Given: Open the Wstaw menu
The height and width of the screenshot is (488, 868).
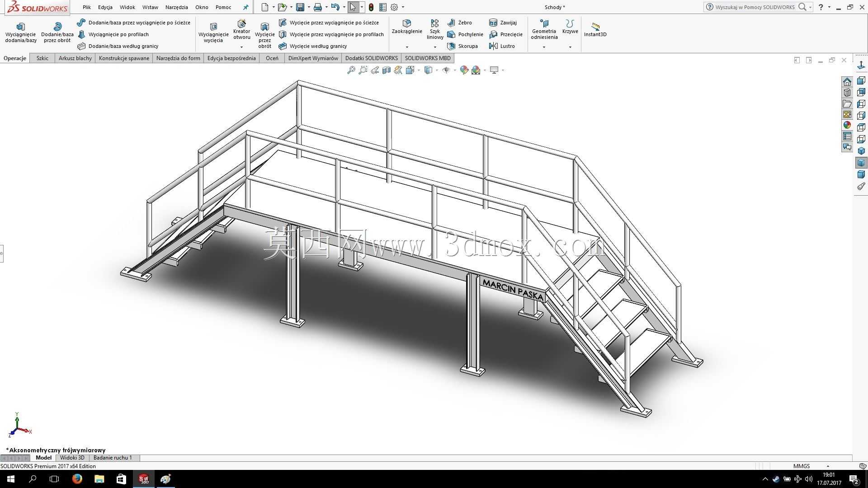Looking at the screenshot, I should point(150,7).
